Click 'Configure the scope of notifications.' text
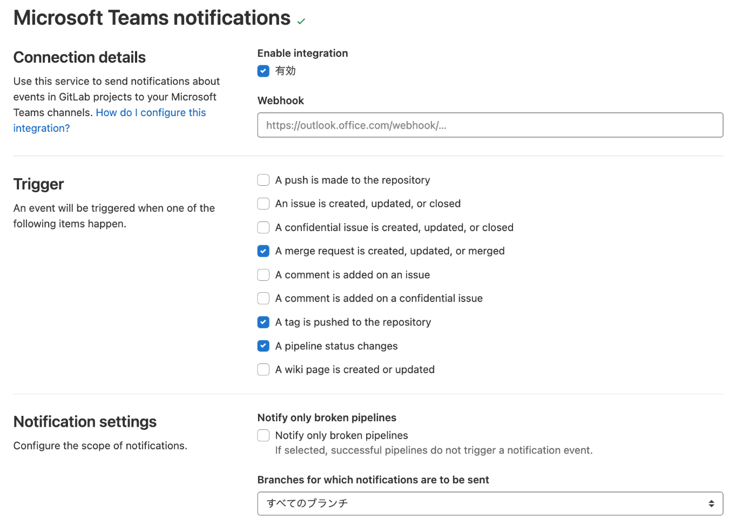Image resolution: width=756 pixels, height=532 pixels. pyautogui.click(x=100, y=446)
